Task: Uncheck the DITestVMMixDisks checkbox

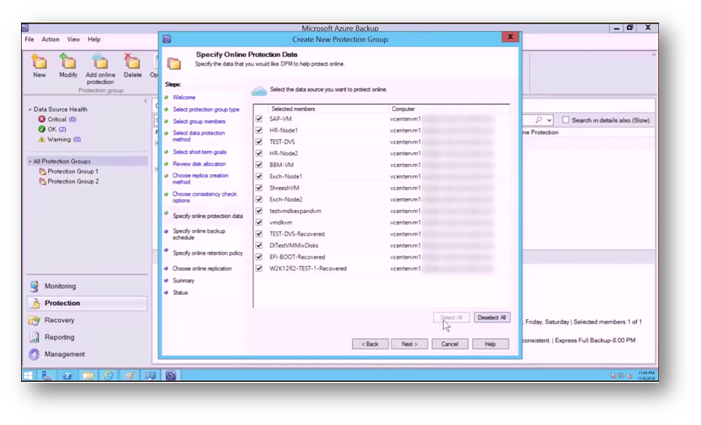Action: tap(259, 245)
